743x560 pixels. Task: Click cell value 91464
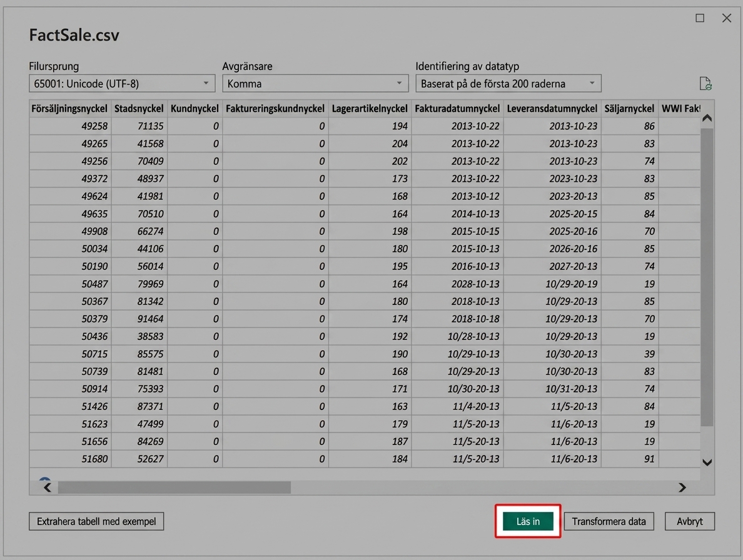pyautogui.click(x=151, y=319)
